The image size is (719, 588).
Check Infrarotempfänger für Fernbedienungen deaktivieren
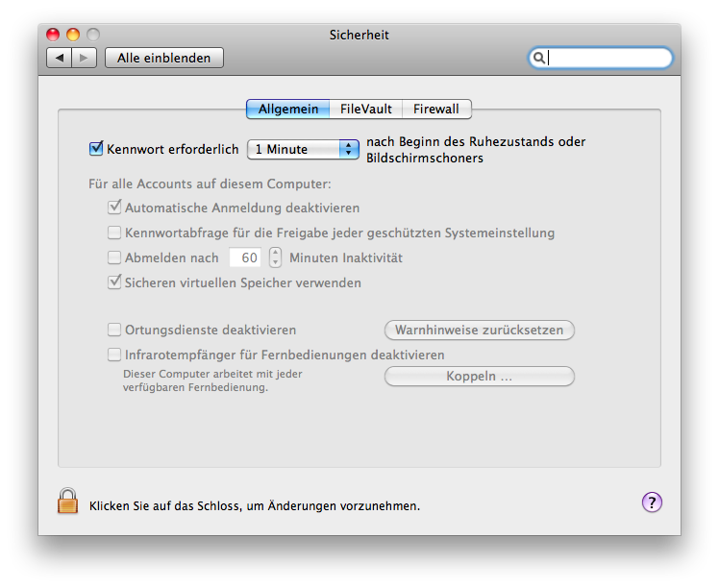click(x=114, y=355)
